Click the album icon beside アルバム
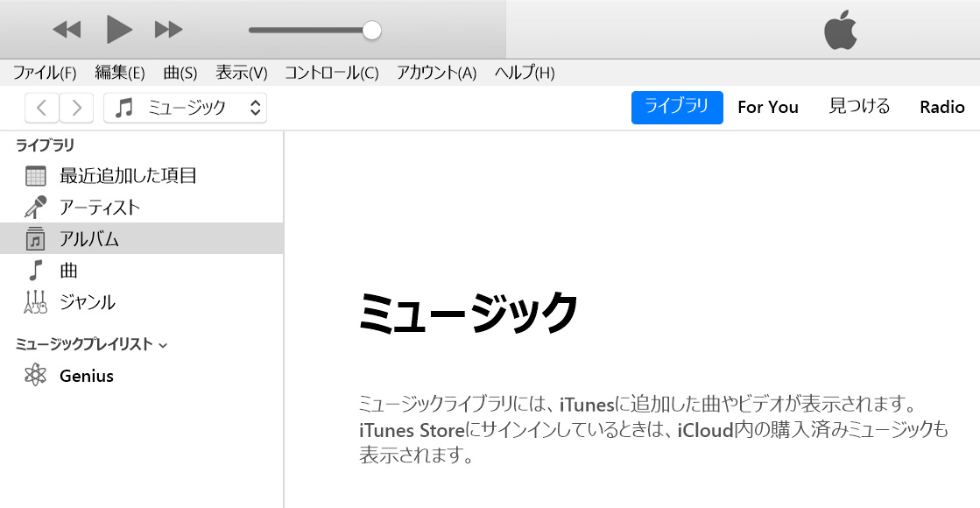The width and height of the screenshot is (980, 508). 36,239
